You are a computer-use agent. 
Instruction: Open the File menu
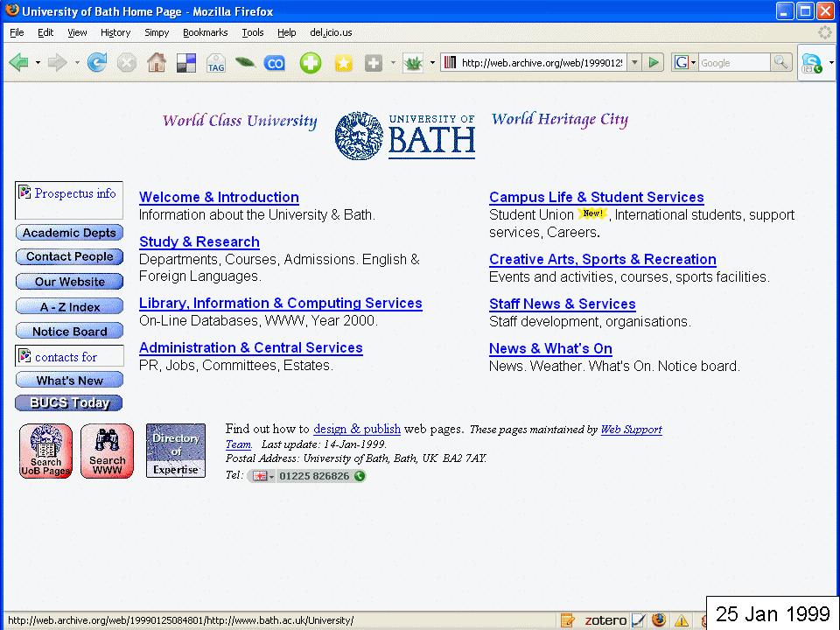coord(17,32)
